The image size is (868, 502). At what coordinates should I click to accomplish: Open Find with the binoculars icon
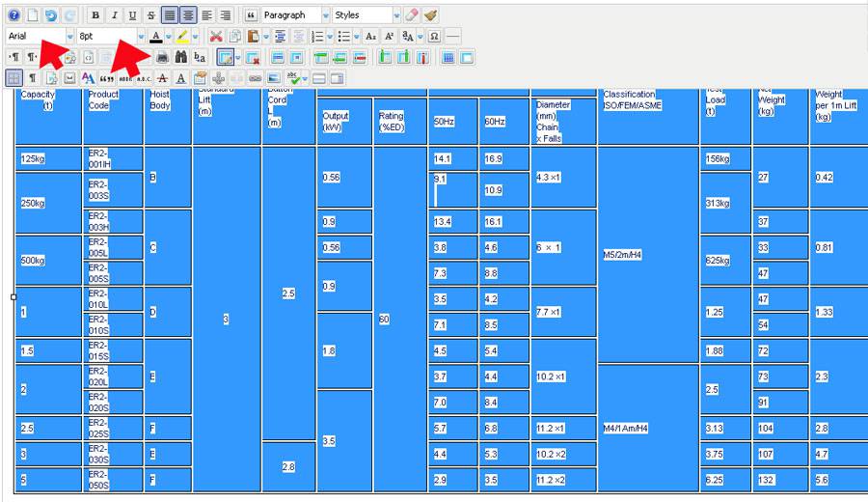pos(180,58)
